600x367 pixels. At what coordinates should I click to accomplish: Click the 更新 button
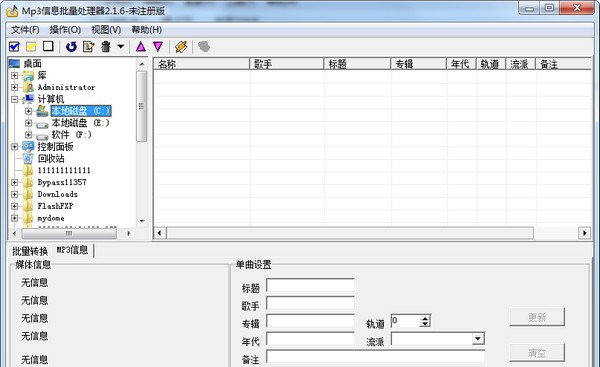point(537,317)
